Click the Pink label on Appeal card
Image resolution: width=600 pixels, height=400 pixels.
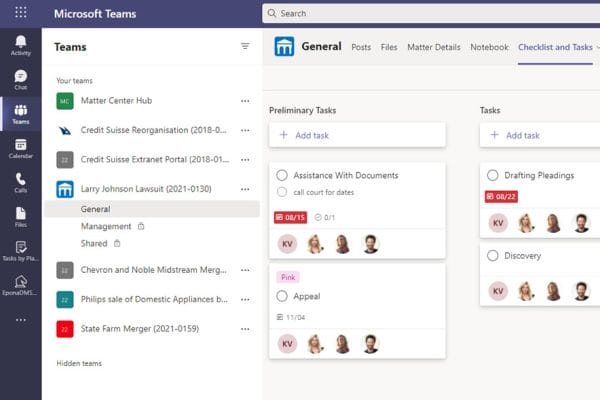pyautogui.click(x=288, y=277)
